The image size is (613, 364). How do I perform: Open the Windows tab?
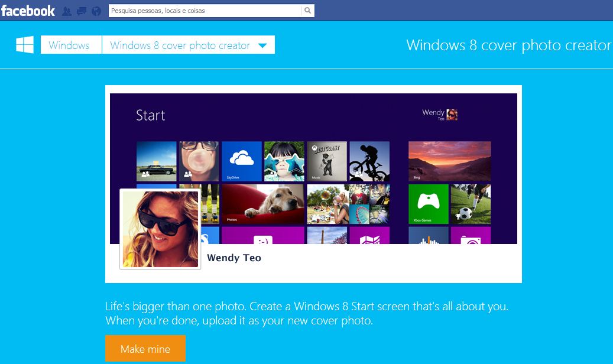point(71,44)
